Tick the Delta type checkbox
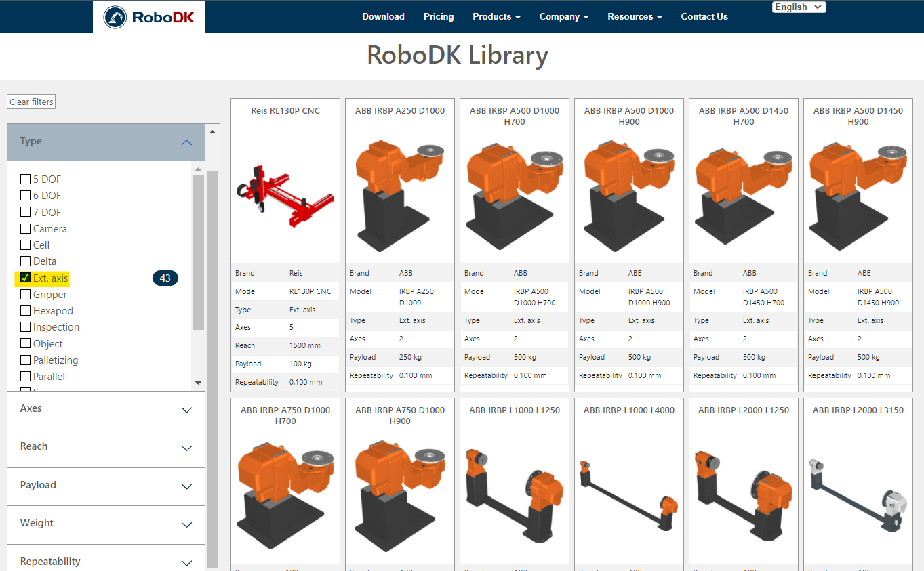The width and height of the screenshot is (924, 571). 25,261
